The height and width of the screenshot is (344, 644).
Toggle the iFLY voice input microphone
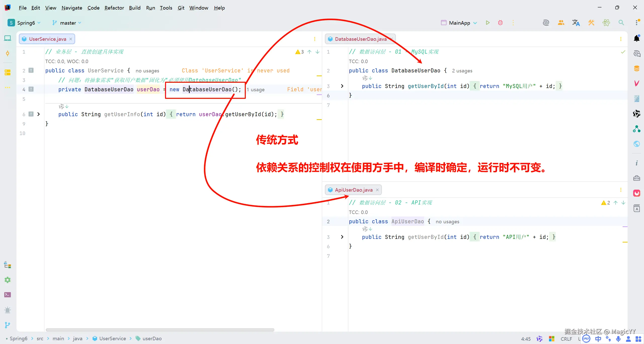[x=618, y=339]
